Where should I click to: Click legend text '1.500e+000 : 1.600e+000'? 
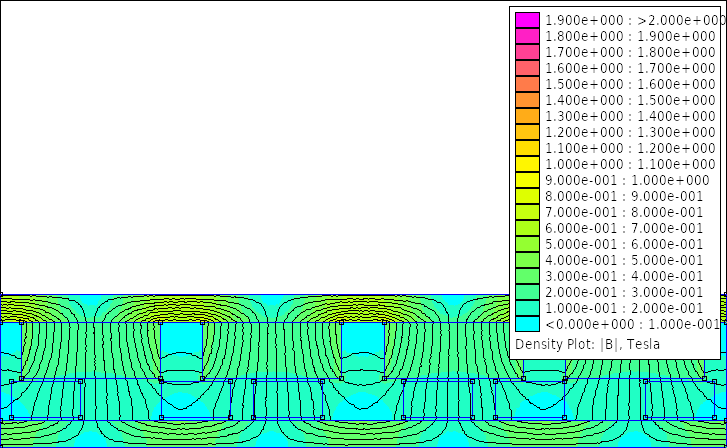click(x=630, y=84)
